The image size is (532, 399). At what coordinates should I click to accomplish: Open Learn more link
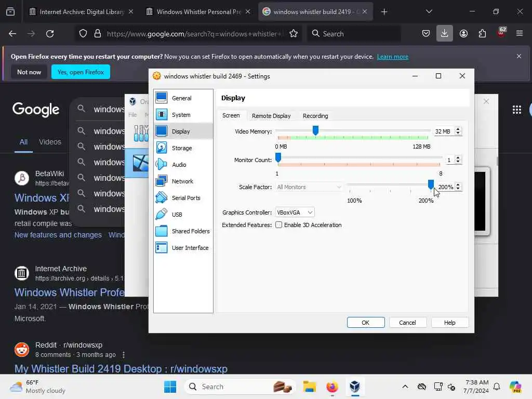click(393, 57)
